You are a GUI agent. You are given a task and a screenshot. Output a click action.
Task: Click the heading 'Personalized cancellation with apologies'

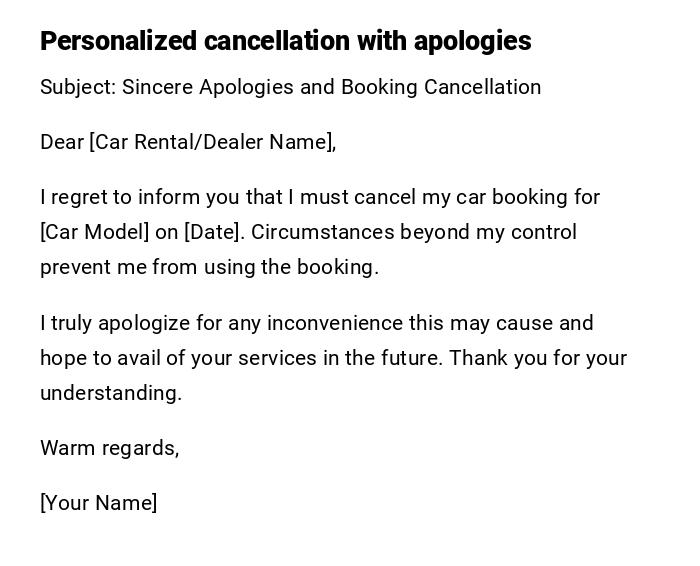(x=285, y=41)
